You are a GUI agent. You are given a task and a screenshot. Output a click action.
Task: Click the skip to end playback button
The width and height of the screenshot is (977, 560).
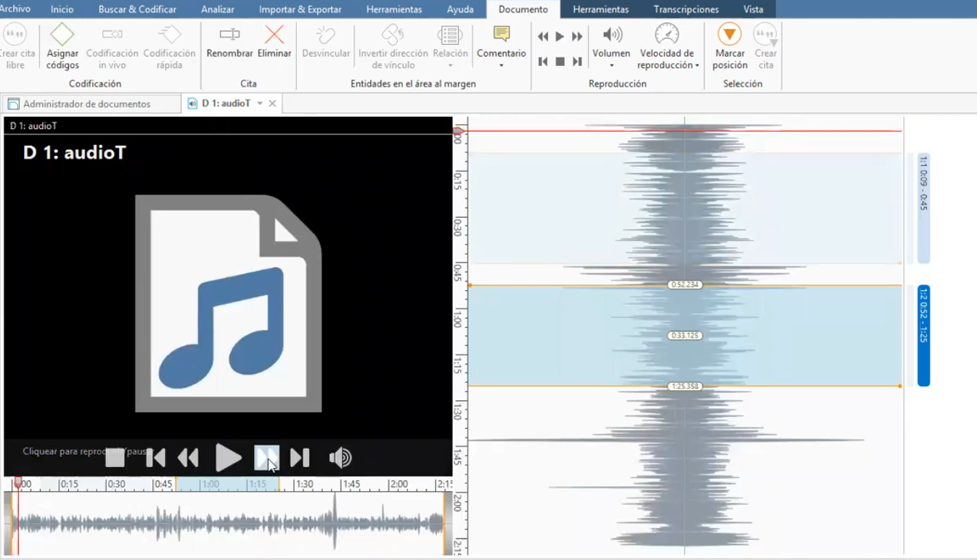[298, 457]
